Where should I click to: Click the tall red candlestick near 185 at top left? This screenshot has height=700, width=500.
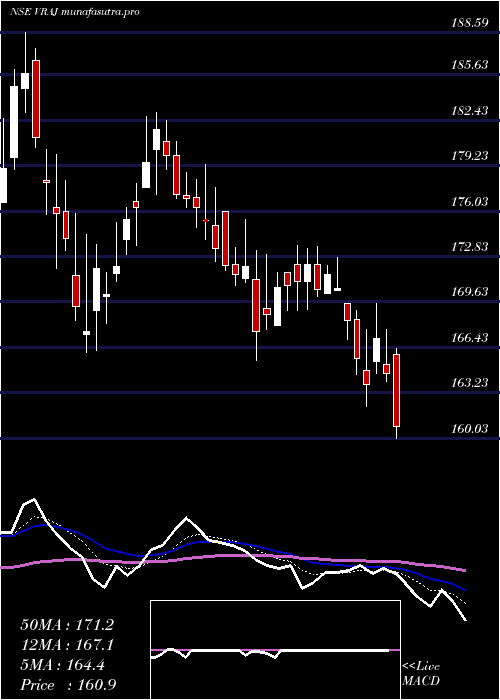tap(36, 99)
